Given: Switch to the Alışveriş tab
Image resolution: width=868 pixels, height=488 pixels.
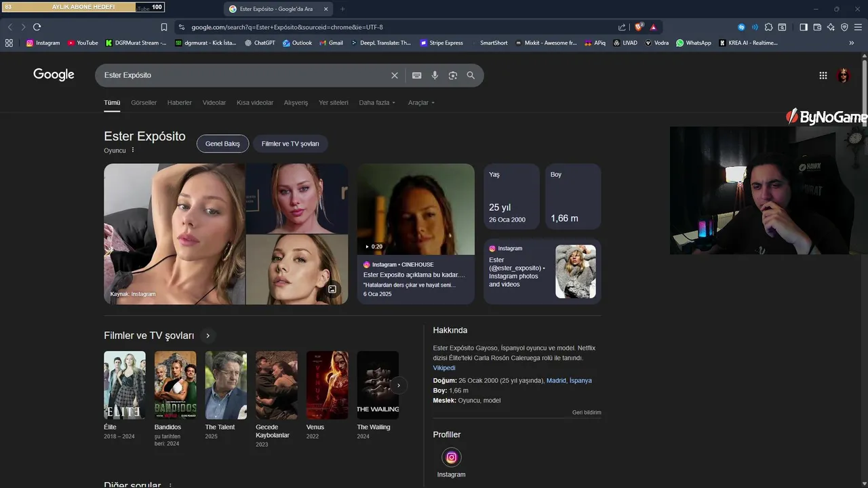Looking at the screenshot, I should [296, 102].
